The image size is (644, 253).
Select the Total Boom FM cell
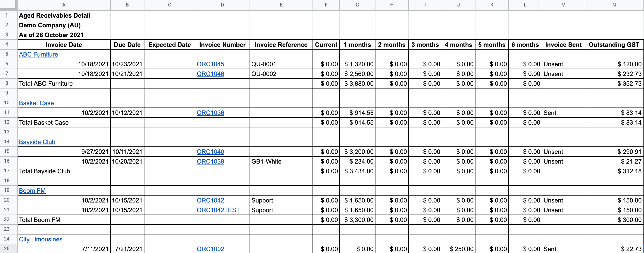[x=64, y=220]
